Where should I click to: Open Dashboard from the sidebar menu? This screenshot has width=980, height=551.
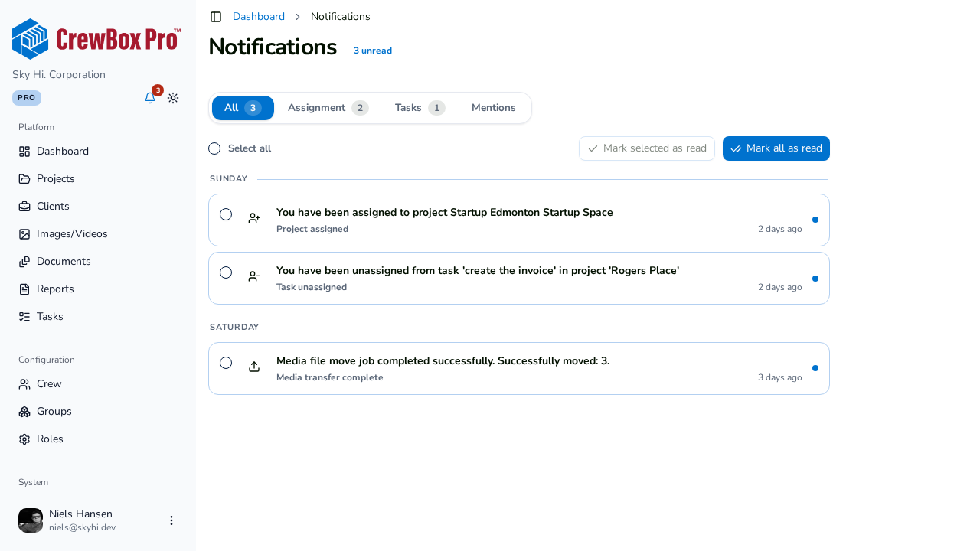pyautogui.click(x=98, y=152)
